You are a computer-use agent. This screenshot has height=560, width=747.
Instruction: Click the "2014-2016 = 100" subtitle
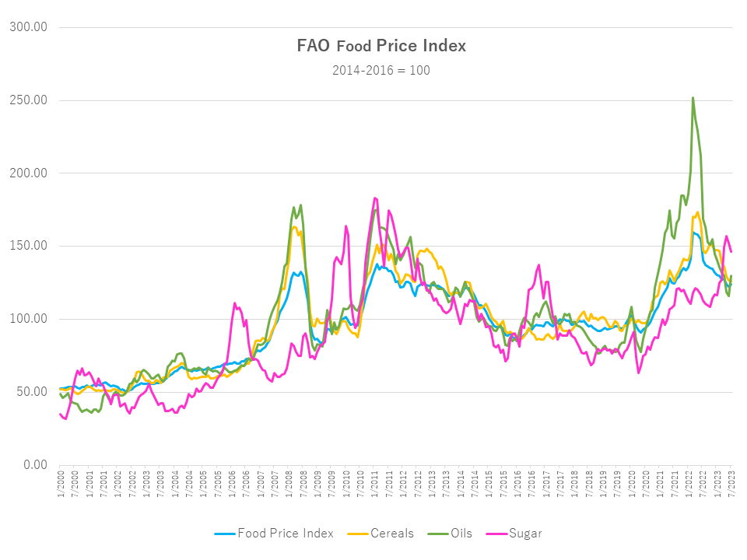(381, 70)
